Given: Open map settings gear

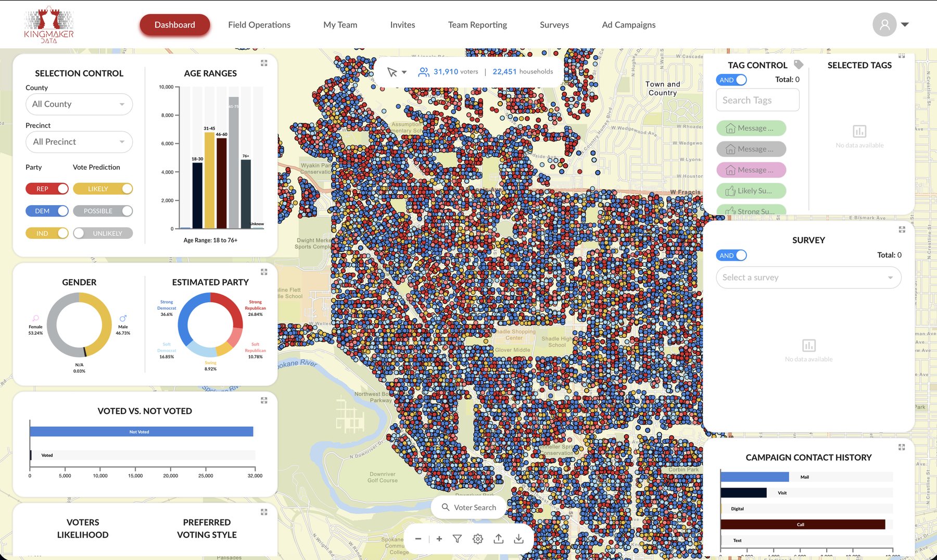Looking at the screenshot, I should 478,539.
